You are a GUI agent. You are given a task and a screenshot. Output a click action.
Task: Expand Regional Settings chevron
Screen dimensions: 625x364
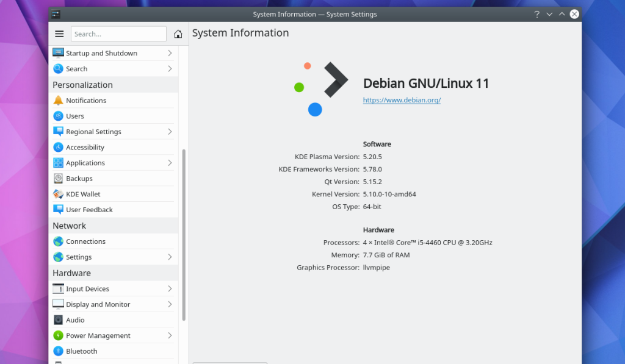[x=170, y=132]
